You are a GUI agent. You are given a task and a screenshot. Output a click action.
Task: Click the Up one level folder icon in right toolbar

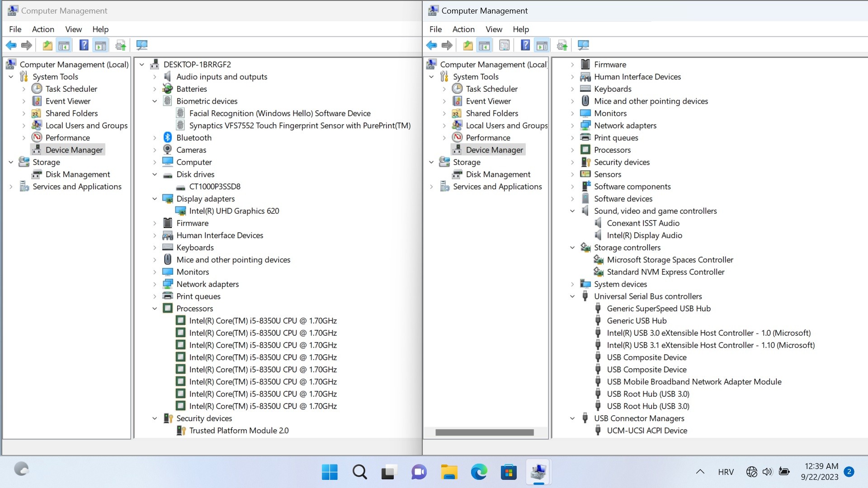468,45
